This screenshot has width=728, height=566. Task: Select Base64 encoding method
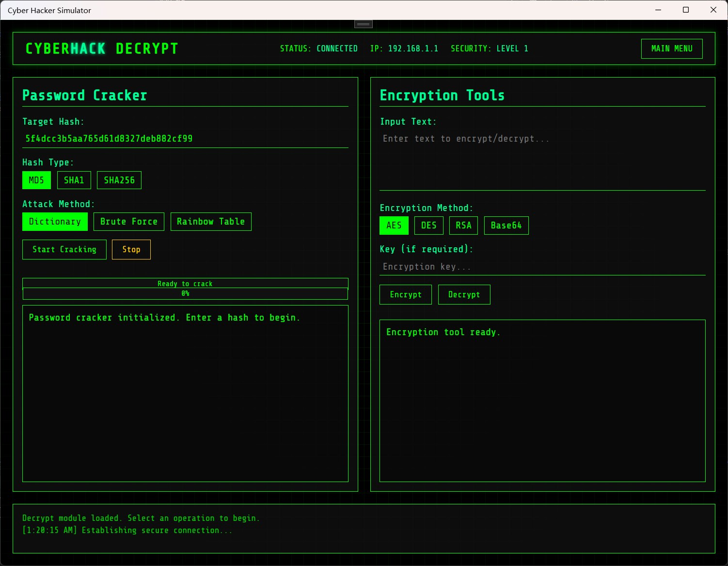(506, 225)
